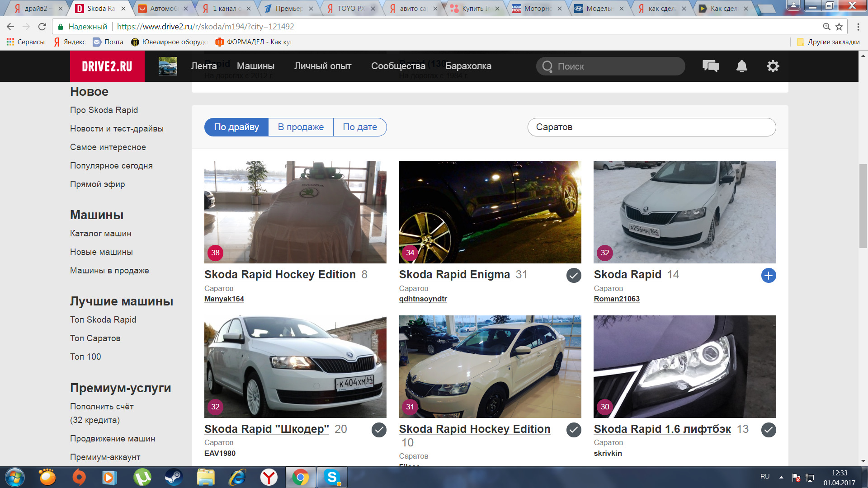Click the Саратов city filter field
Screen dimensions: 868x488
(x=651, y=127)
